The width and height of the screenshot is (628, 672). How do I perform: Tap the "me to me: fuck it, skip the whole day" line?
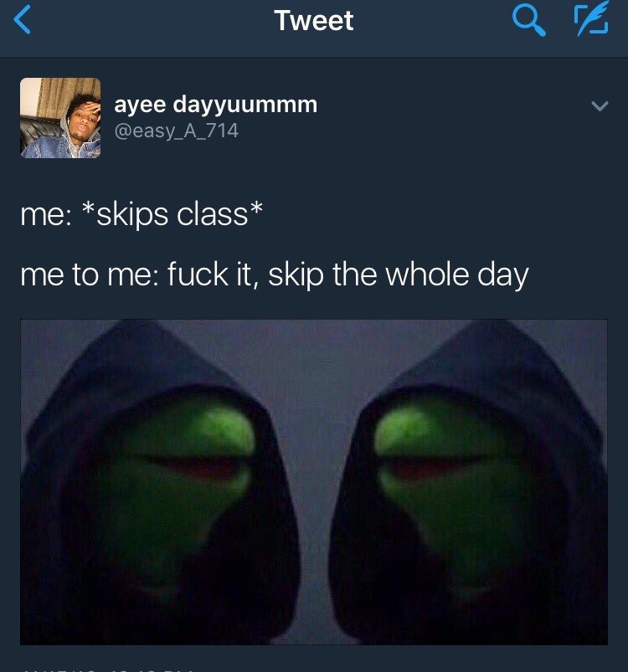(x=275, y=275)
